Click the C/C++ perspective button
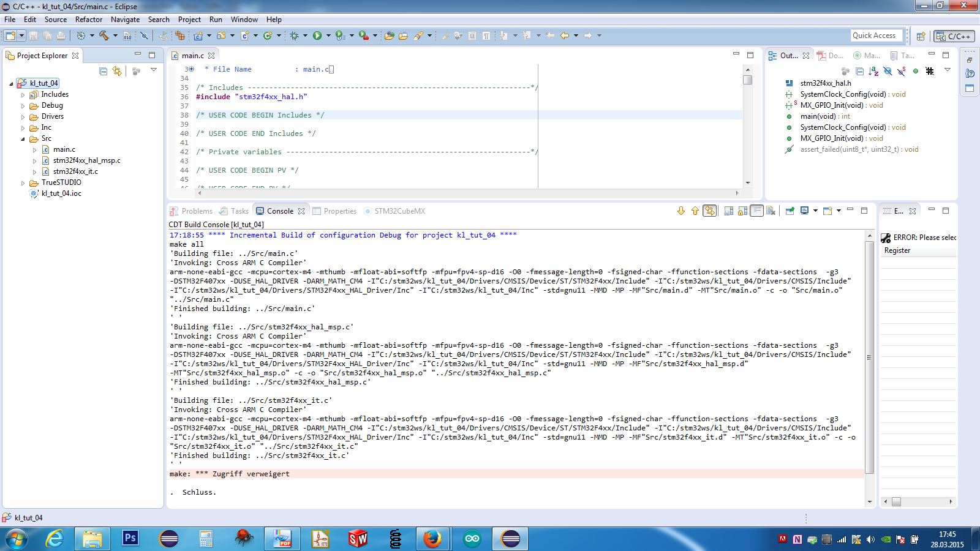The height and width of the screenshot is (551, 980). (x=954, y=36)
